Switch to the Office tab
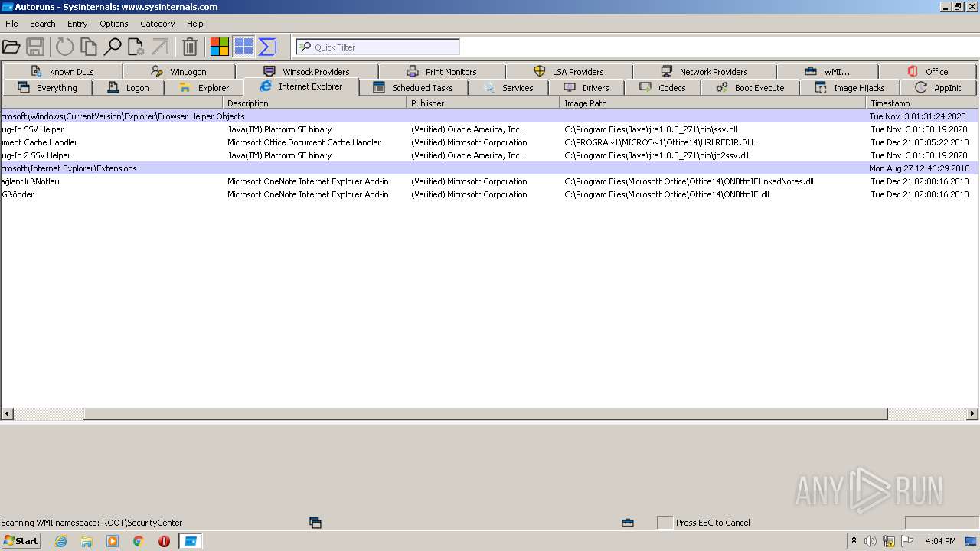The width and height of the screenshot is (980, 551). tap(927, 71)
